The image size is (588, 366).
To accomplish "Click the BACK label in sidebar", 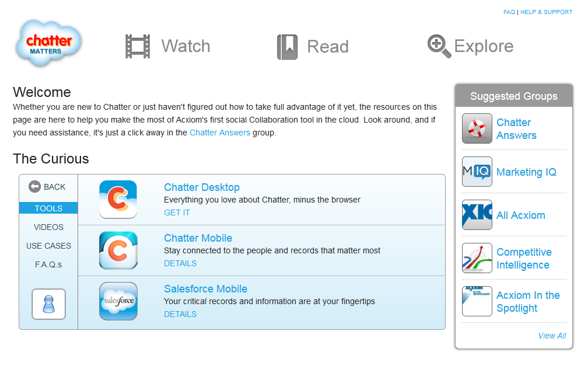I will [55, 187].
